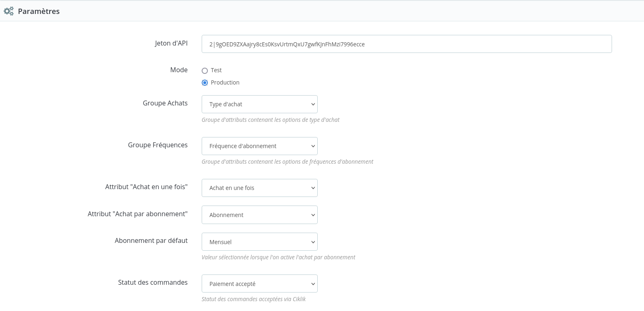Click the help text mentioning Ciklik
The width and height of the screenshot is (644, 311).
coord(253,299)
